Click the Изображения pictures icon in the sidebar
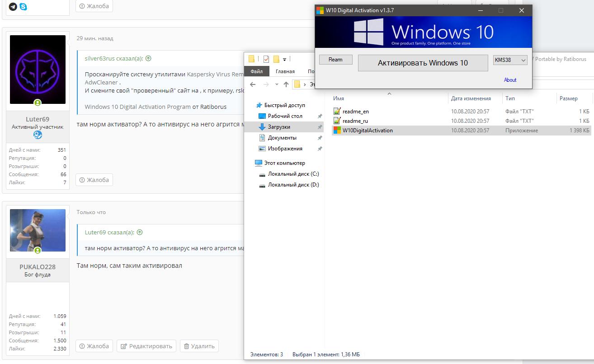The image size is (594, 364). (x=262, y=149)
